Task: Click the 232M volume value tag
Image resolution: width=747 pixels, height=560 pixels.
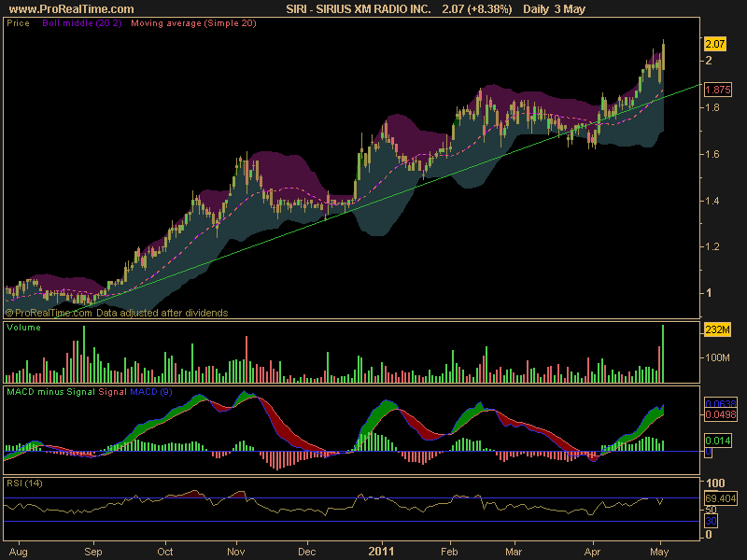Action: [x=717, y=329]
